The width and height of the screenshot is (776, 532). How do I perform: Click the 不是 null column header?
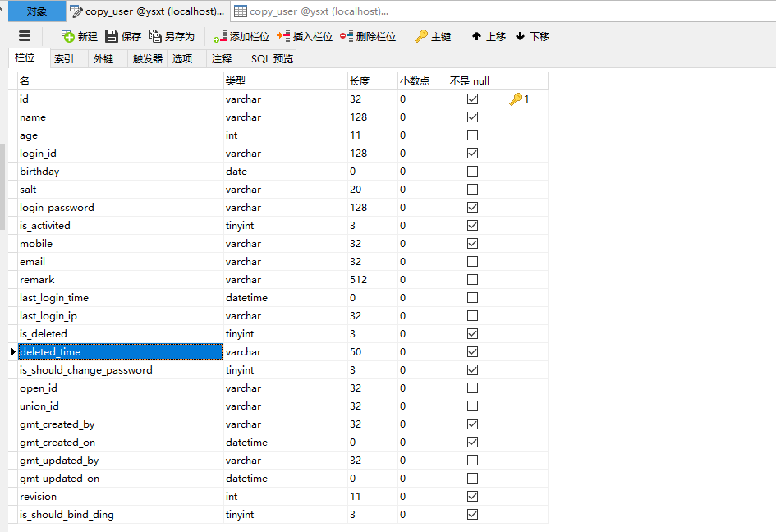[x=473, y=80]
